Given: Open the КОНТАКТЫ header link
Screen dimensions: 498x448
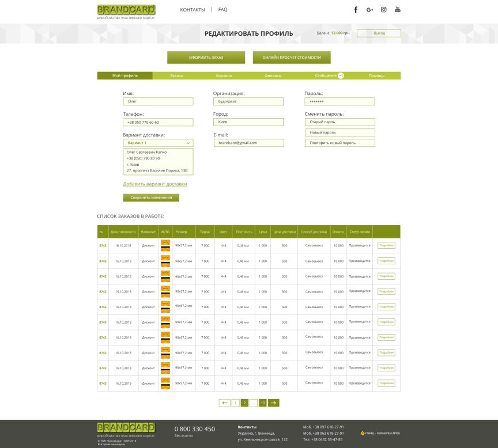Looking at the screenshot, I should (193, 10).
